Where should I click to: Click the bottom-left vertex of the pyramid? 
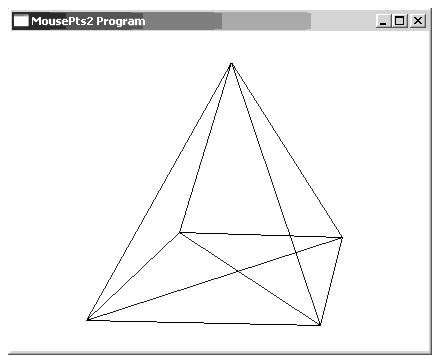pyautogui.click(x=87, y=320)
